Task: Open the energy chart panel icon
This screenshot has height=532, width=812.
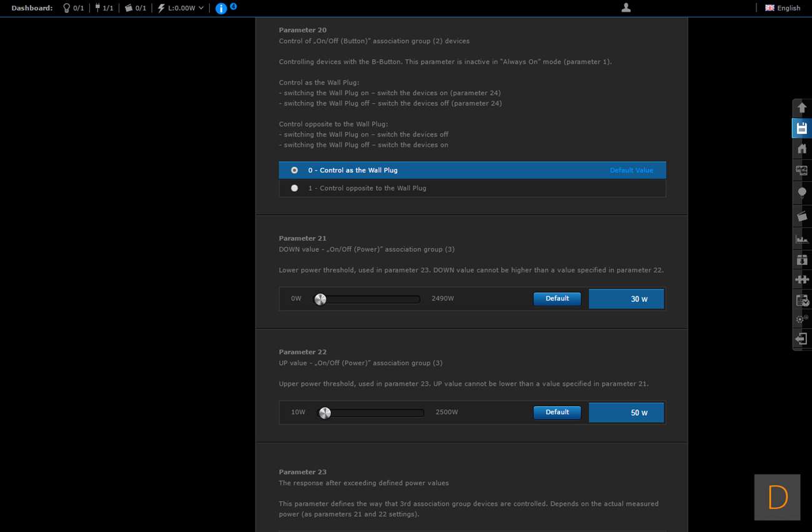Action: (x=802, y=239)
